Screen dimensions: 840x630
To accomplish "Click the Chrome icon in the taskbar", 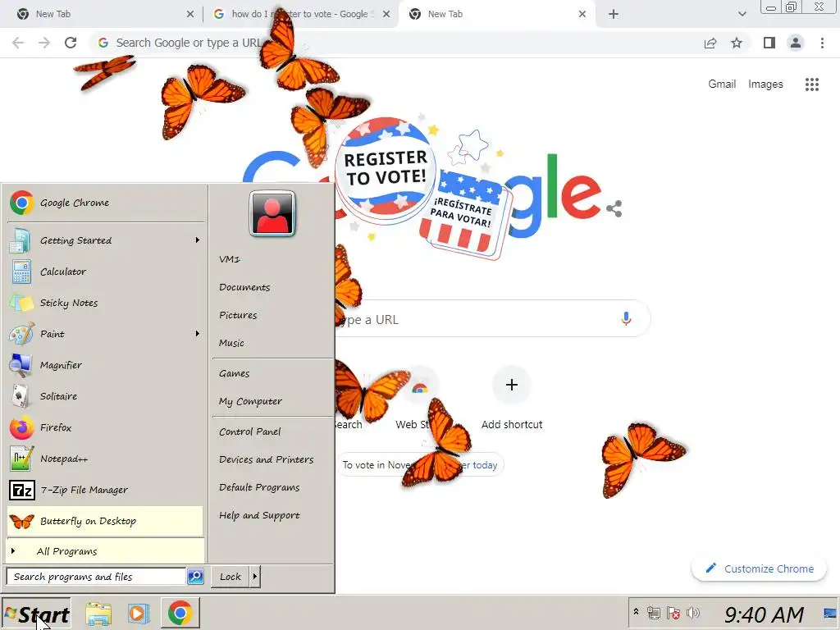I will [180, 613].
